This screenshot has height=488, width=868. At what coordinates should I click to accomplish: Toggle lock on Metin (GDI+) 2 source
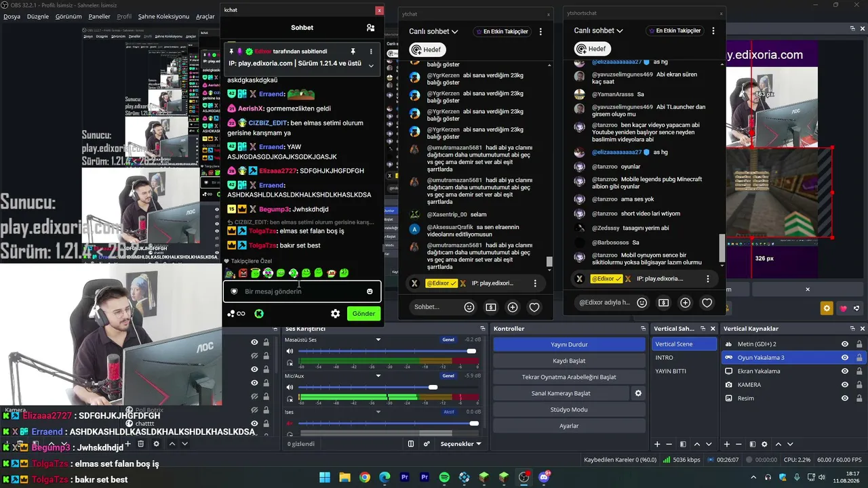(x=859, y=344)
